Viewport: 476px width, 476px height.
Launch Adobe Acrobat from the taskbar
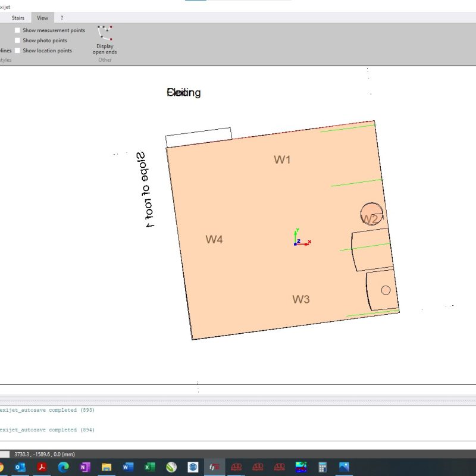42,467
